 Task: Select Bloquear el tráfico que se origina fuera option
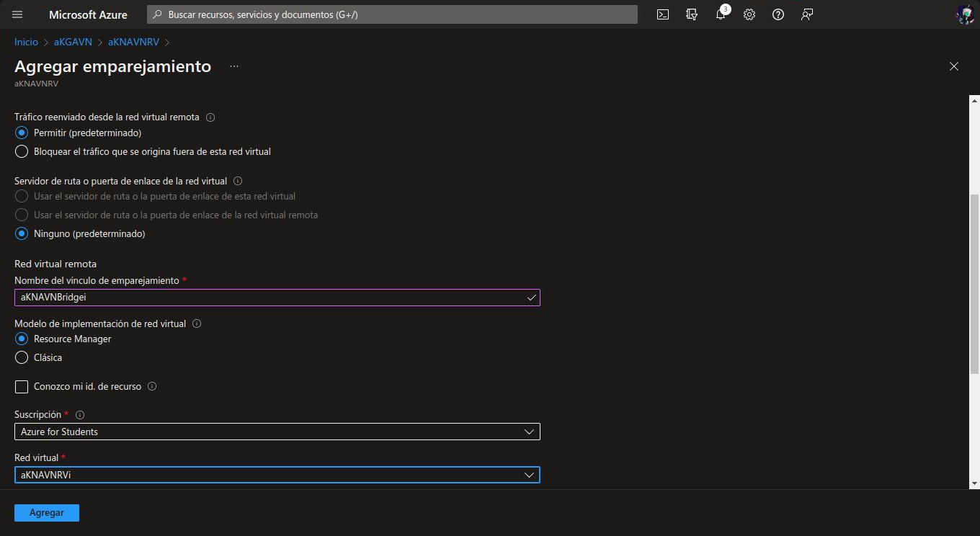click(22, 152)
